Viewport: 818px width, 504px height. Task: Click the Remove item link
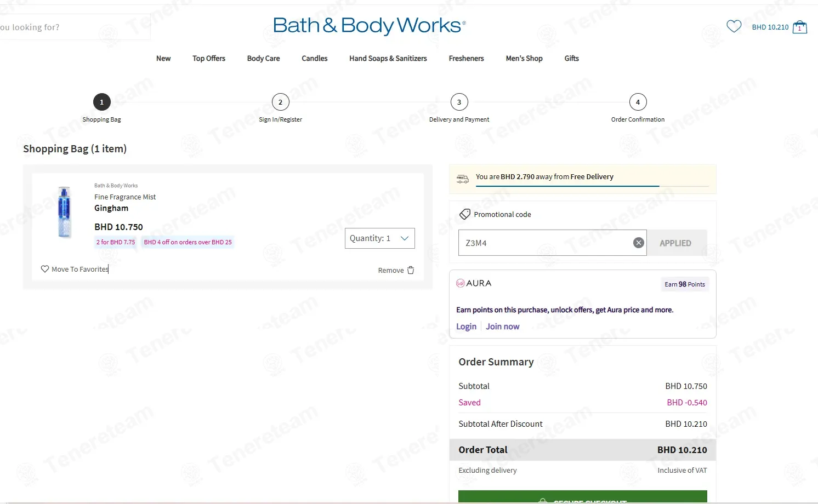[x=391, y=270]
